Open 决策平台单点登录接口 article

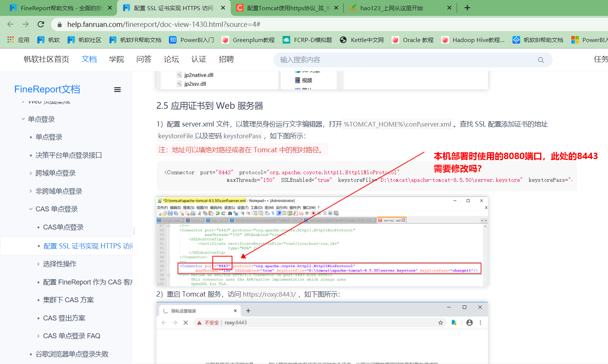[69, 155]
